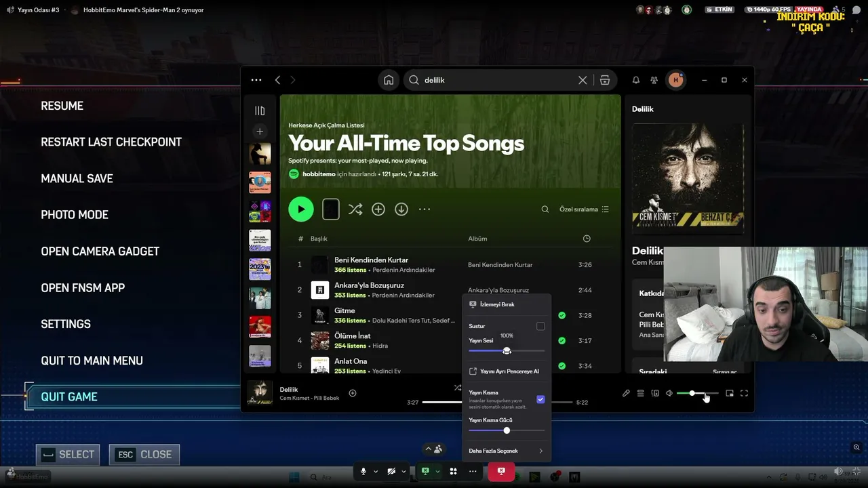Clear the Spotify search field
This screenshot has width=868, height=488.
[583, 80]
